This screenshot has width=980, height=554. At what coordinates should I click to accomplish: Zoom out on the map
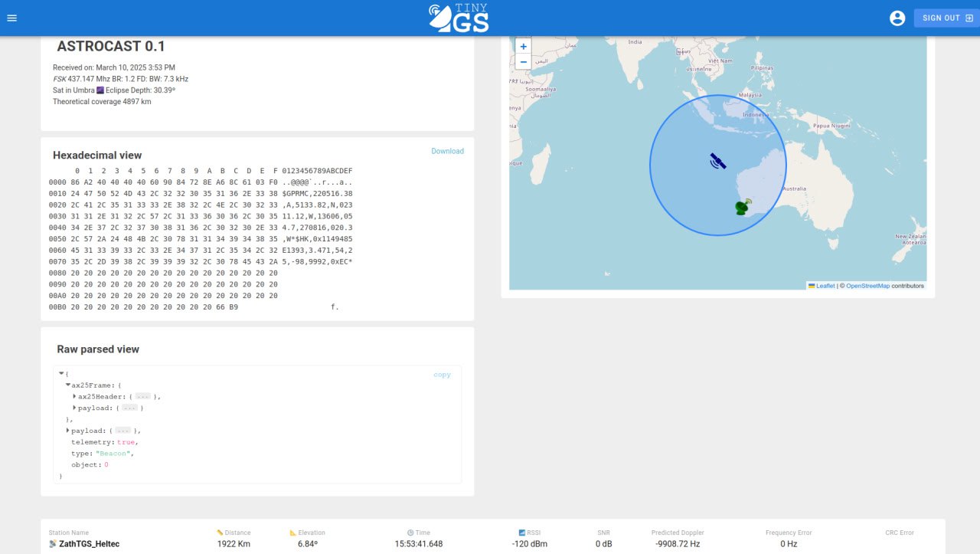click(x=524, y=62)
